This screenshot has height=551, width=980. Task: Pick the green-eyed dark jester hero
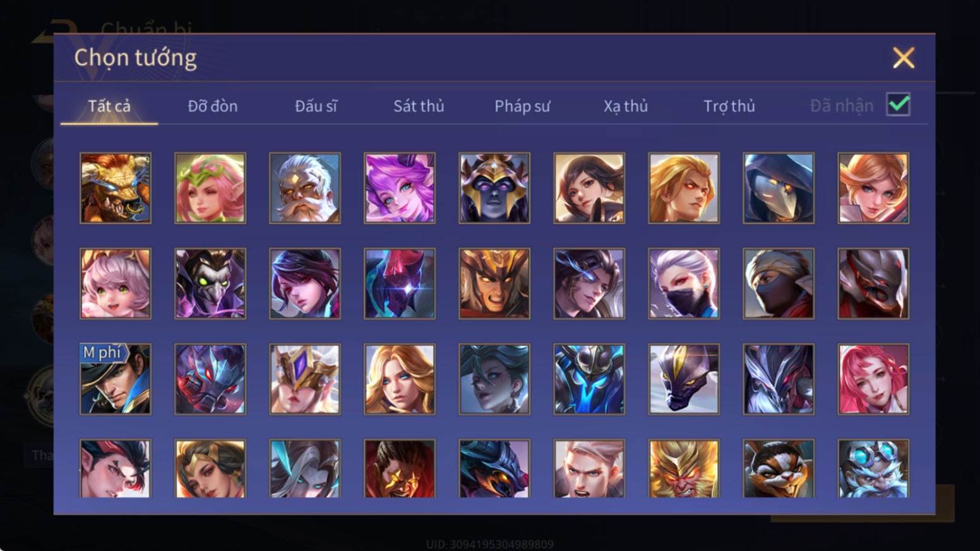pyautogui.click(x=210, y=283)
